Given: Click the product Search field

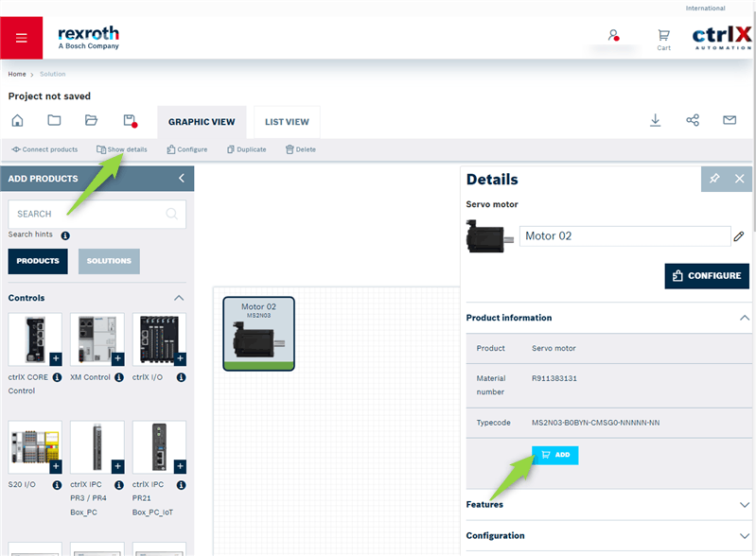Looking at the screenshot, I should tap(97, 214).
